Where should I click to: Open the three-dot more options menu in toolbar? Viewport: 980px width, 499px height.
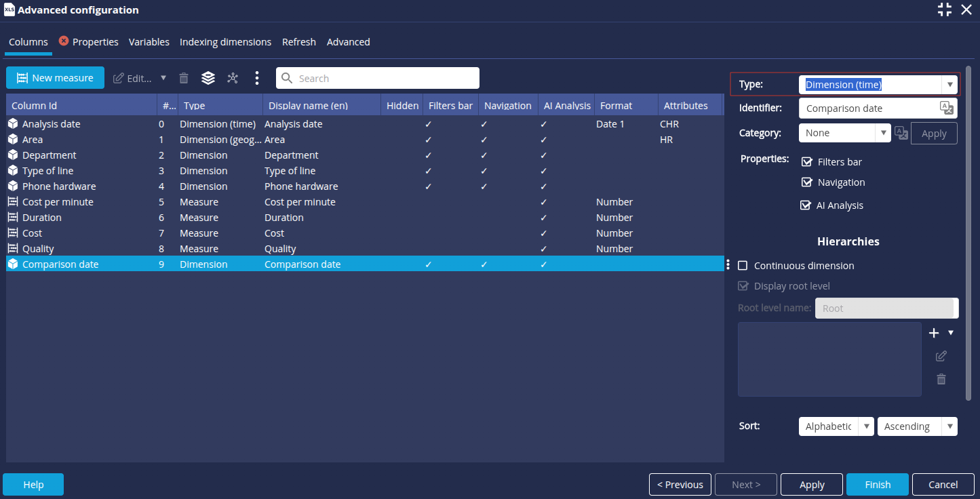coord(256,78)
